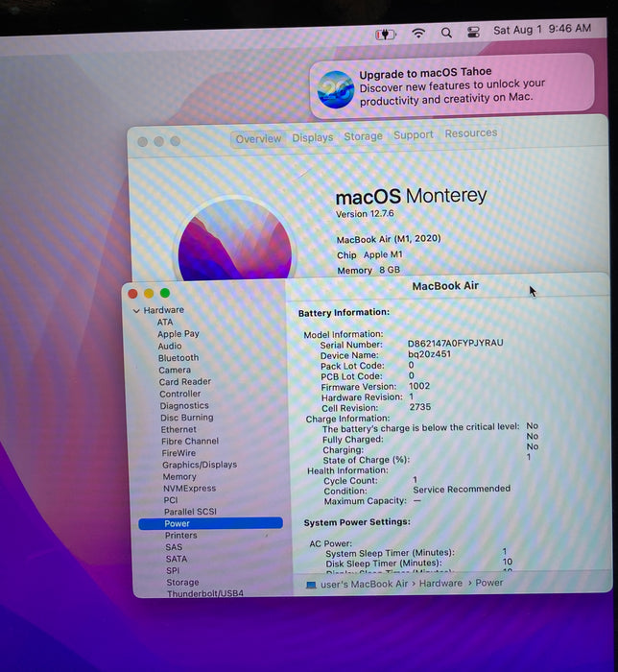Open the Wi-Fi menu bar icon
Screen dimensions: 618x672
[418, 33]
